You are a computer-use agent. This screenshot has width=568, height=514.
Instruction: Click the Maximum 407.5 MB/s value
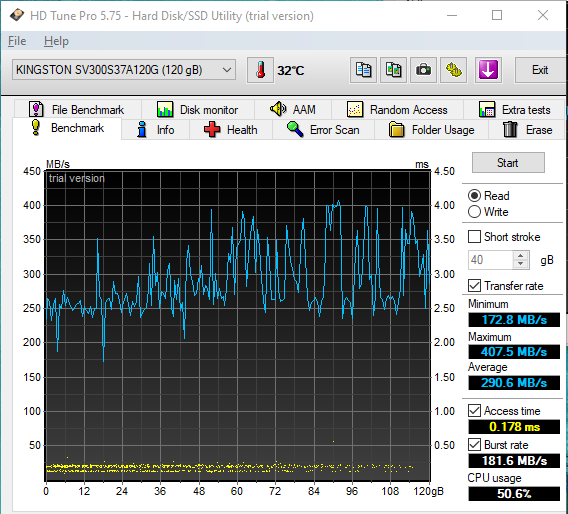514,352
